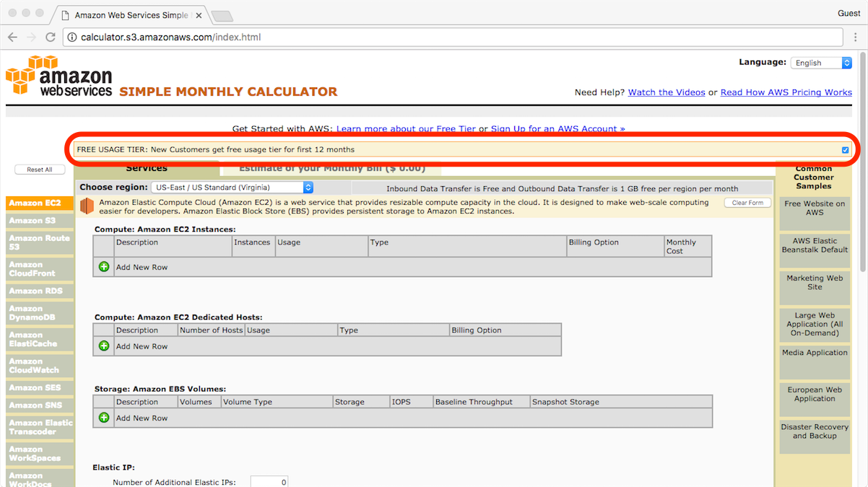Click the browser back arrow
868x487 pixels.
(13, 37)
